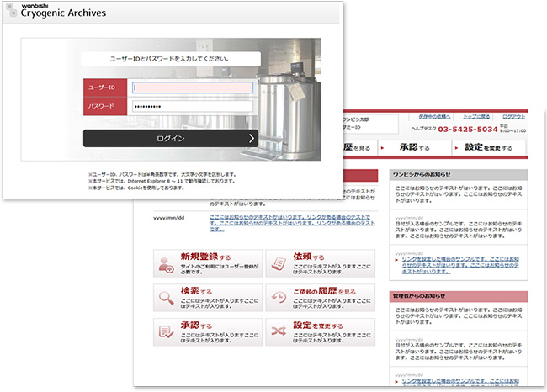Click the 依頼 document icon
The height and width of the screenshot is (392, 547).
pos(278,263)
